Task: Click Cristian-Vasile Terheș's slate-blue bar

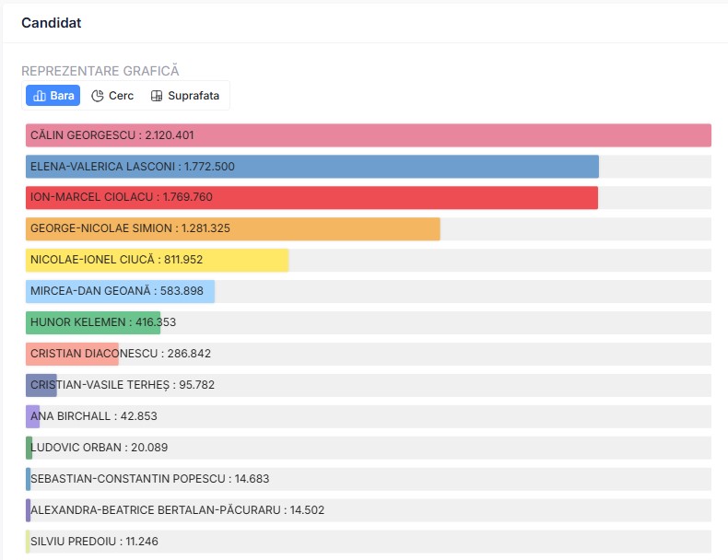Action: [41, 386]
